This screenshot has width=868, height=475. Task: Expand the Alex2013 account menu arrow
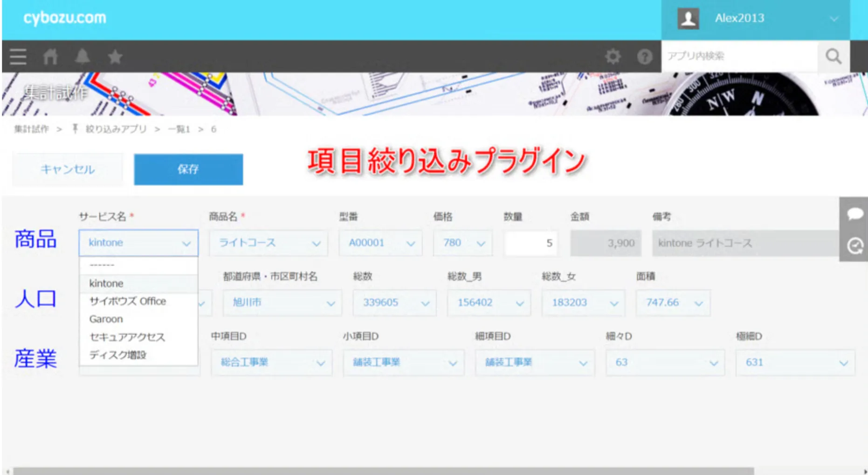[834, 19]
